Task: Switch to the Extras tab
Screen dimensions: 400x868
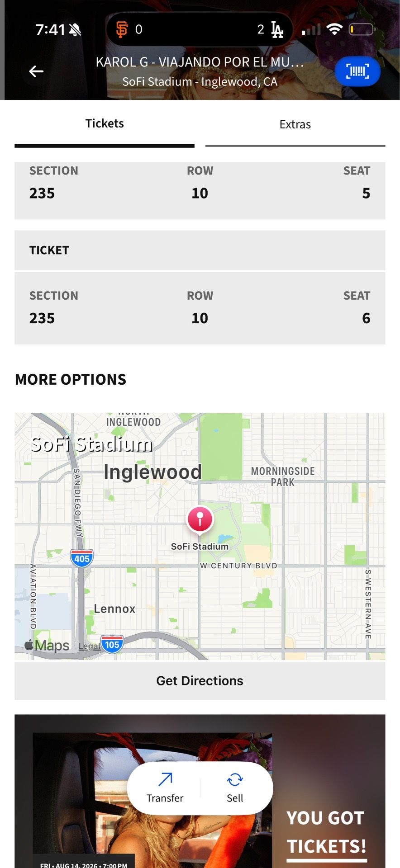Action: pos(295,125)
